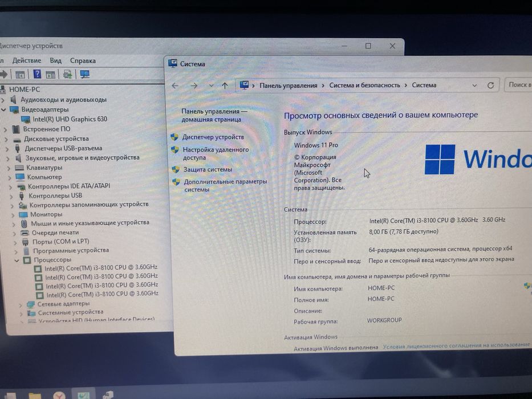
Task: Click the WORKGROUP value text
Action: tap(384, 320)
